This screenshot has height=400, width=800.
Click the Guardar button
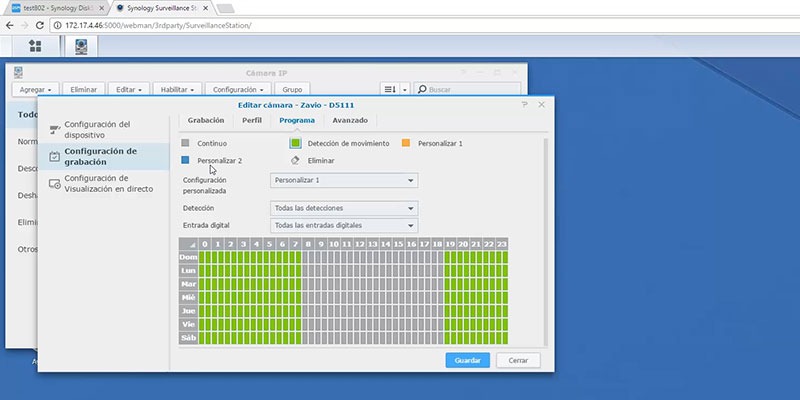(467, 360)
